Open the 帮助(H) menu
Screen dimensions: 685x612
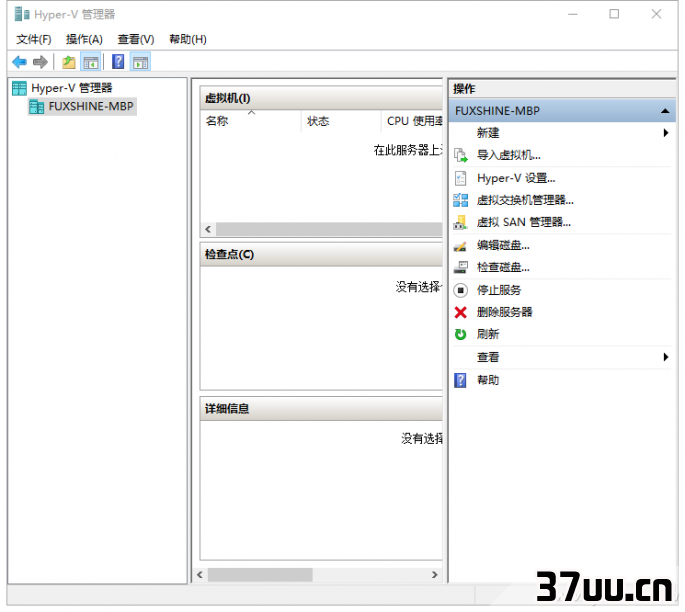pyautogui.click(x=188, y=39)
